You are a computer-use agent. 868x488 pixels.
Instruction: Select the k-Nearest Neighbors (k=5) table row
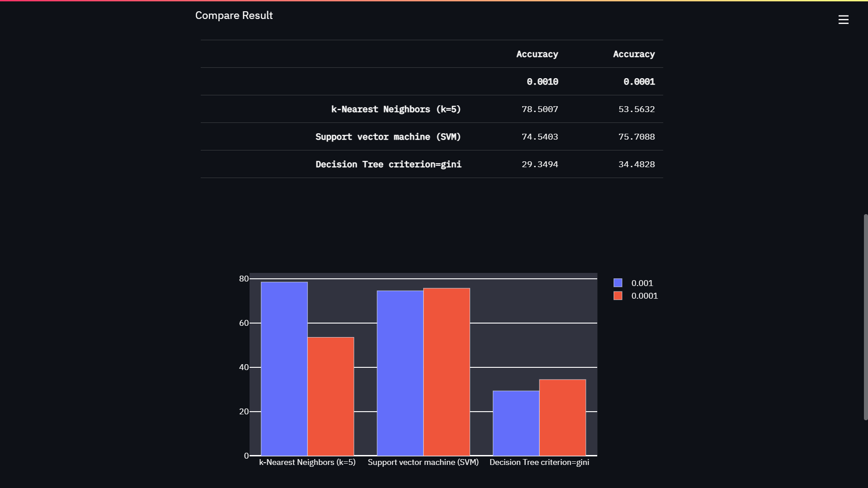tap(396, 109)
